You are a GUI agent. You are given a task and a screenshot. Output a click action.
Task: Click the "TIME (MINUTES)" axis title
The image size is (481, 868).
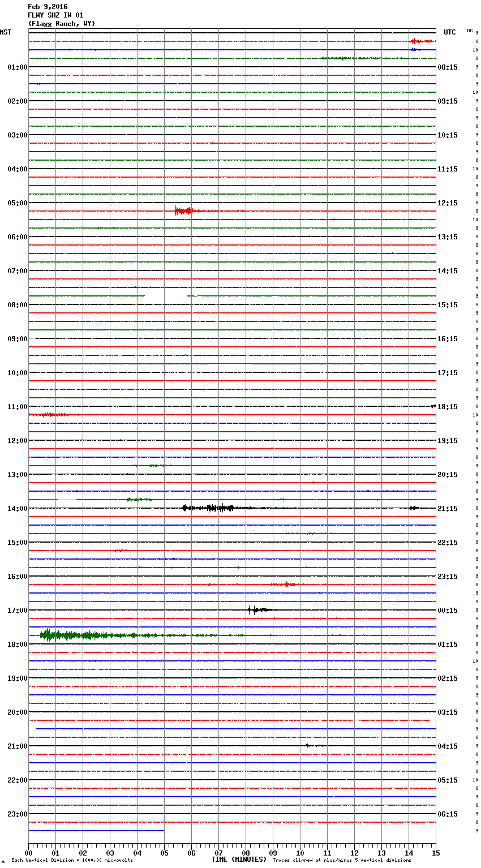coord(239,860)
